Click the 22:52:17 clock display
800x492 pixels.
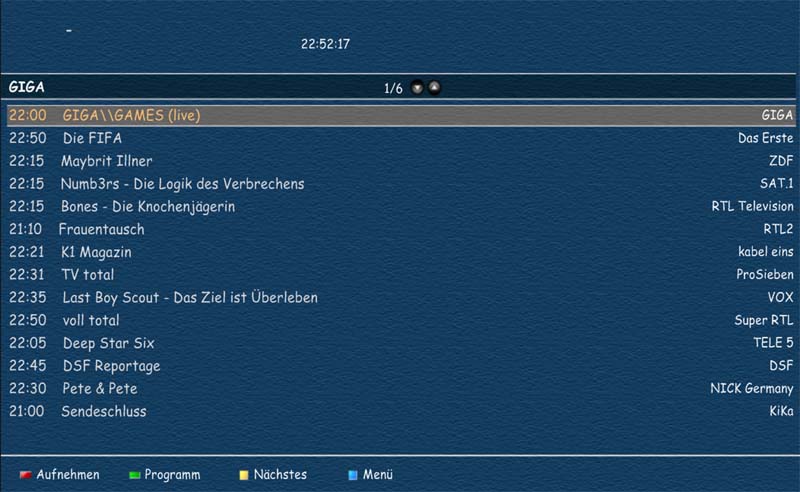coord(326,44)
